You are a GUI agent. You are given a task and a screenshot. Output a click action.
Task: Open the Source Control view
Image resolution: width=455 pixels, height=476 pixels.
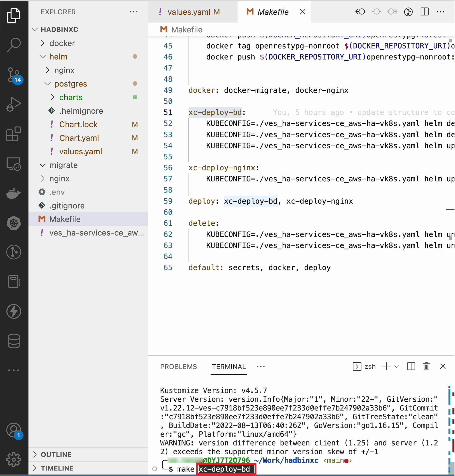click(x=14, y=74)
